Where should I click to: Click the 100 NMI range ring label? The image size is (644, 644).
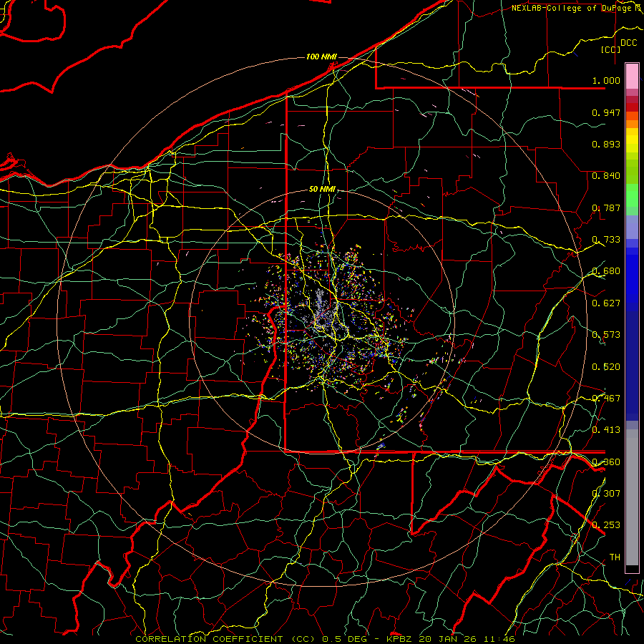321,57
